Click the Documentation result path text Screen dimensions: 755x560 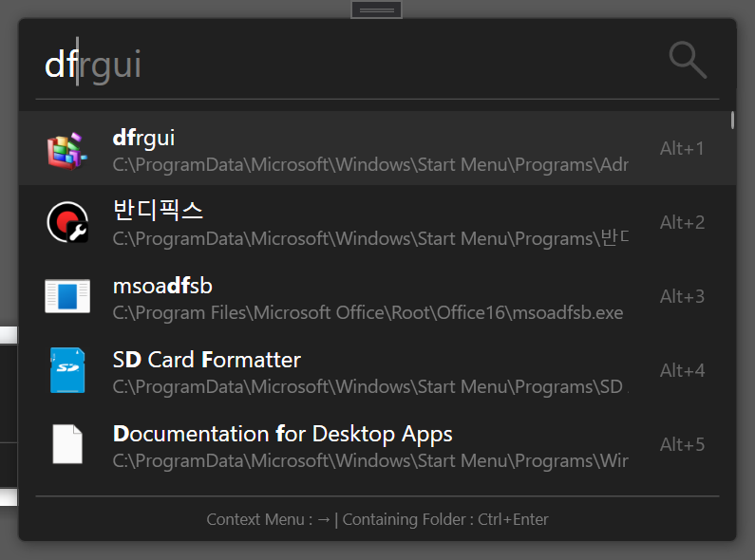[370, 461]
